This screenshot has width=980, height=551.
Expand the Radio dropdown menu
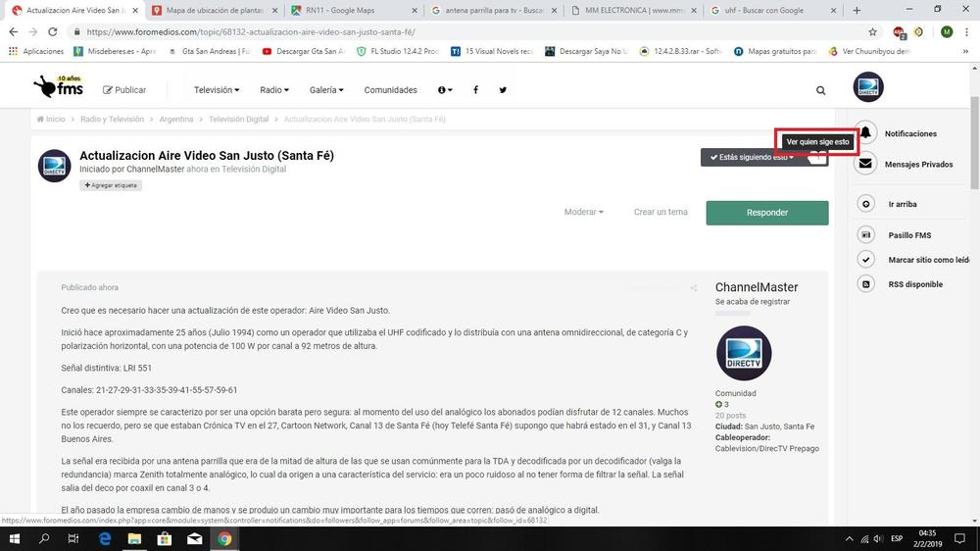(x=273, y=90)
